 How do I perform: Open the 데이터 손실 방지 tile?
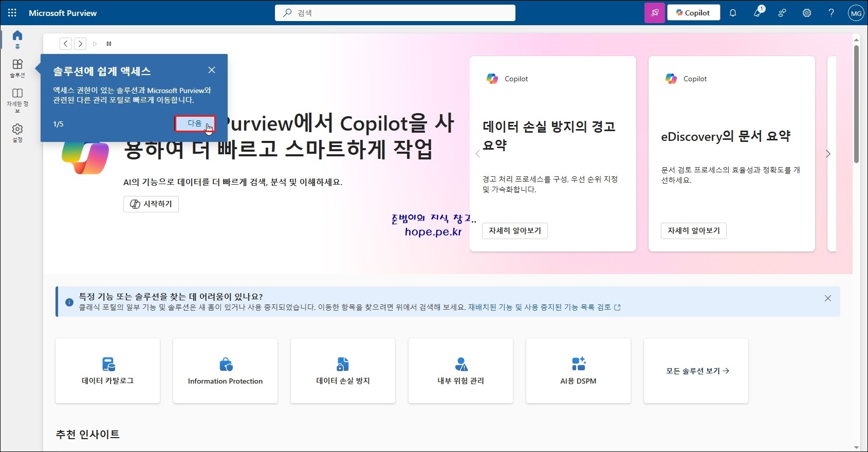tap(343, 371)
